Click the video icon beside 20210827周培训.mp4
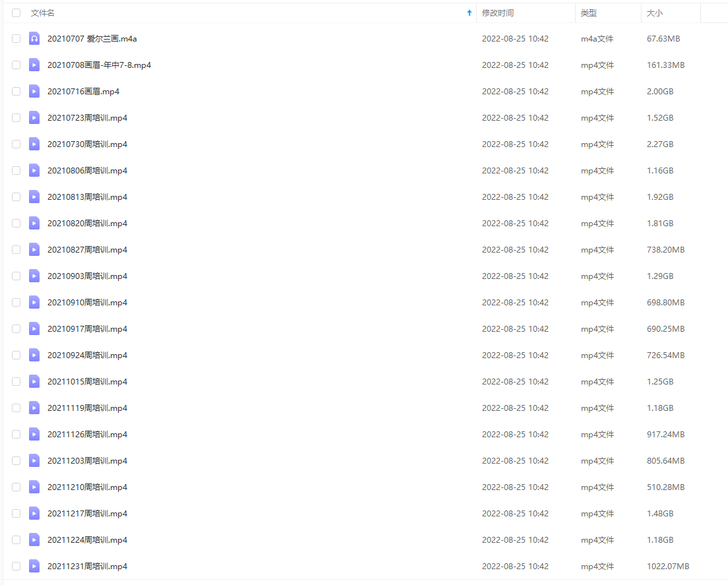This screenshot has width=728, height=585. click(x=34, y=249)
